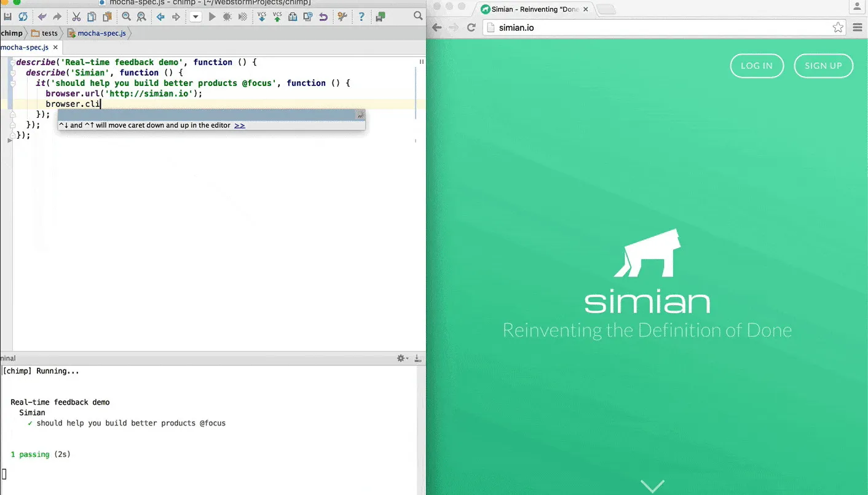Click the LOG IN button
This screenshot has width=868, height=495.
(x=757, y=66)
